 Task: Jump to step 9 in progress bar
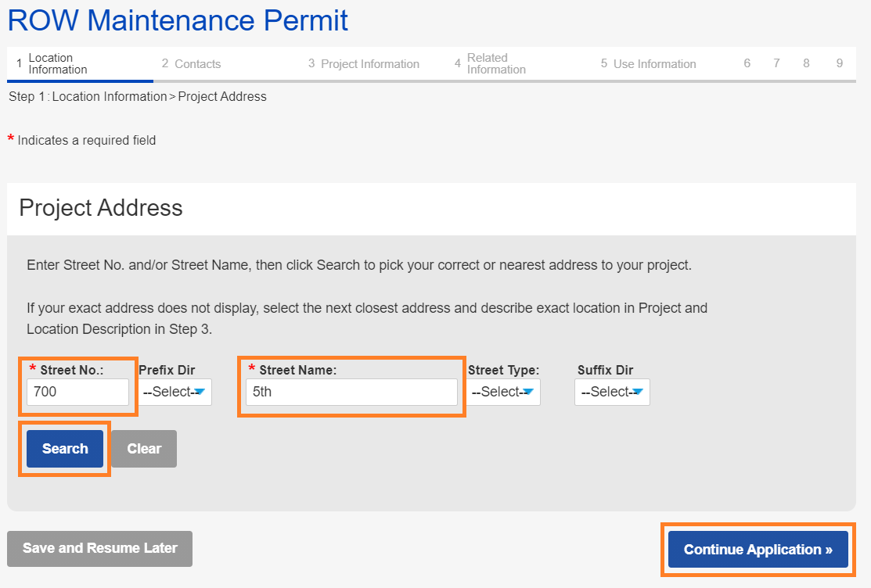click(839, 63)
